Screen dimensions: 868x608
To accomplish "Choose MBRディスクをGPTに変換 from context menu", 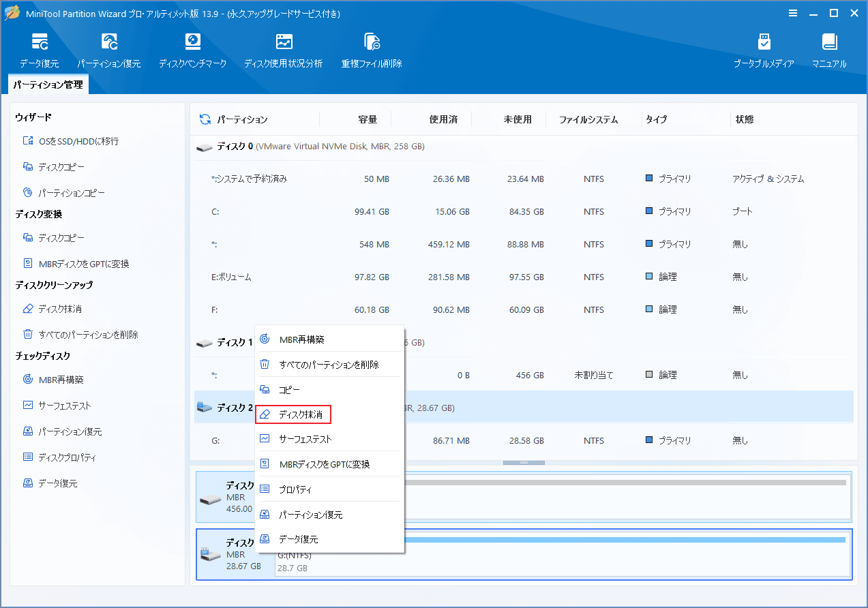I will (329, 464).
